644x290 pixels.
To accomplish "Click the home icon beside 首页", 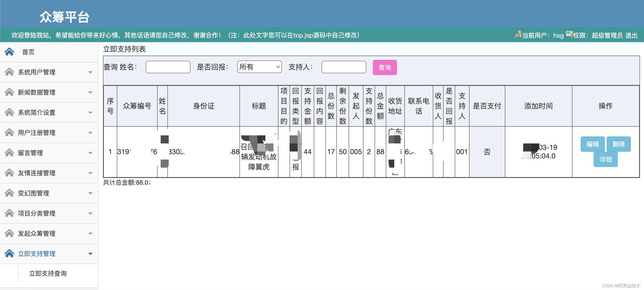I will 9,52.
